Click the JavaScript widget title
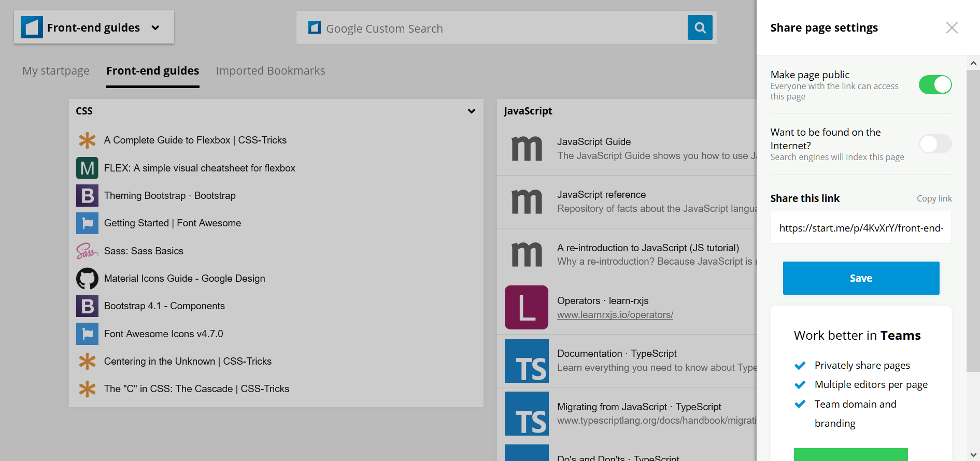980x461 pixels. click(528, 111)
